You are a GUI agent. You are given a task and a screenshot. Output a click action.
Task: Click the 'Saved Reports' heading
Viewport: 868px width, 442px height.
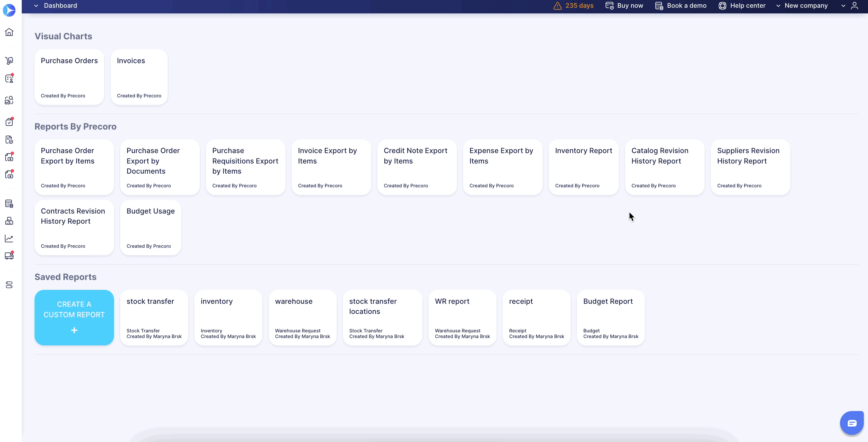tap(65, 277)
